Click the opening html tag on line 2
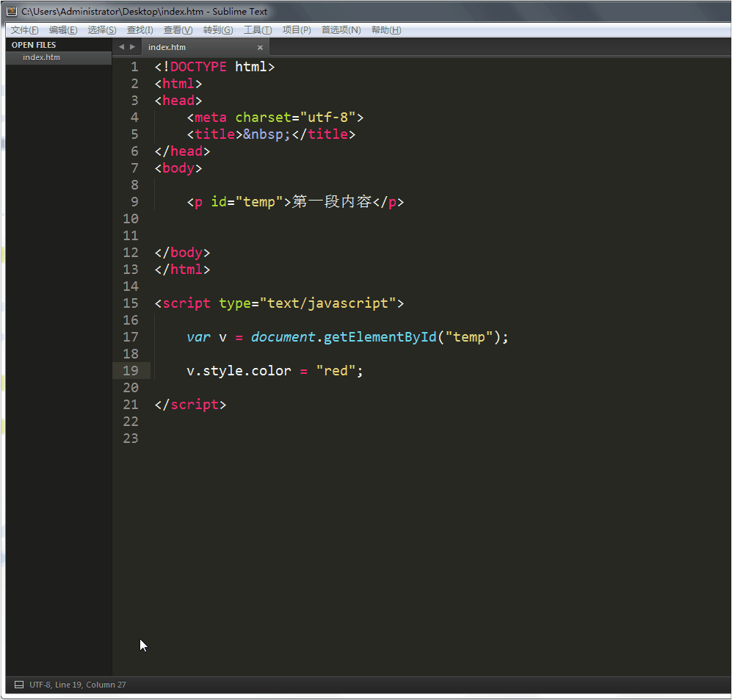The width and height of the screenshot is (732, 700). 178,84
